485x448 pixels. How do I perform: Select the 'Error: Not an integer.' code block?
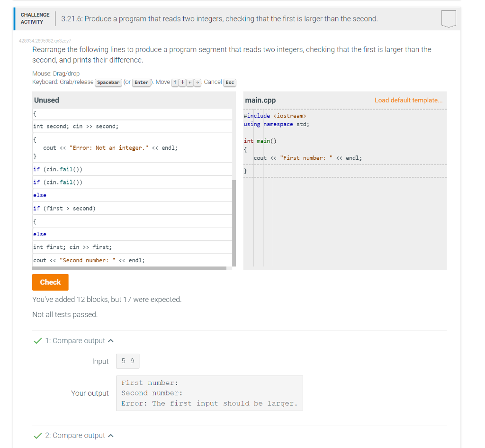coord(132,148)
